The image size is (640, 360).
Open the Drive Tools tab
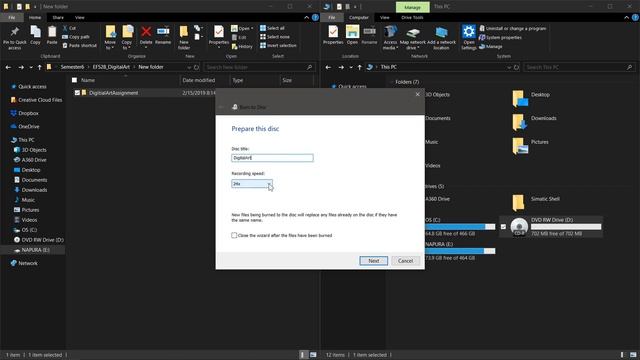(412, 18)
